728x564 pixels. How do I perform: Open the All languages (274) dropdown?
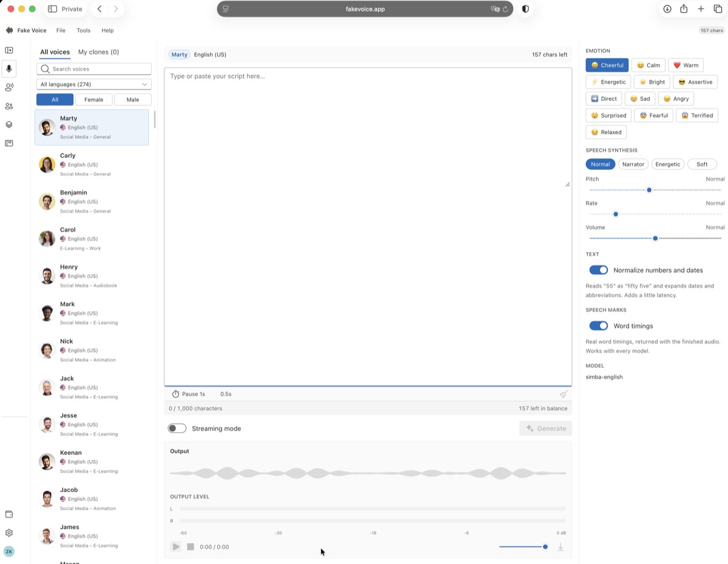94,84
